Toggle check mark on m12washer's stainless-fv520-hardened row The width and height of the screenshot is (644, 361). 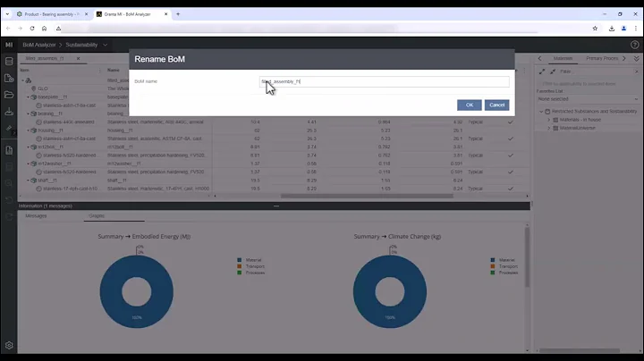pyautogui.click(x=511, y=172)
